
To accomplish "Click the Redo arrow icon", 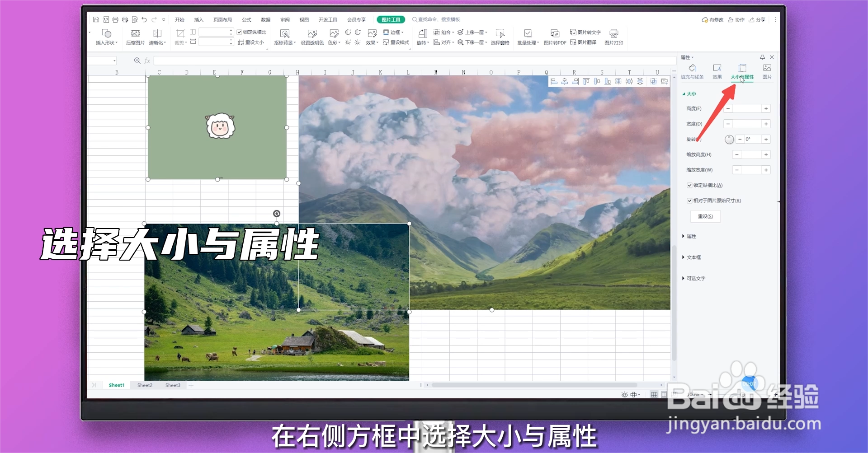I will 154,19.
